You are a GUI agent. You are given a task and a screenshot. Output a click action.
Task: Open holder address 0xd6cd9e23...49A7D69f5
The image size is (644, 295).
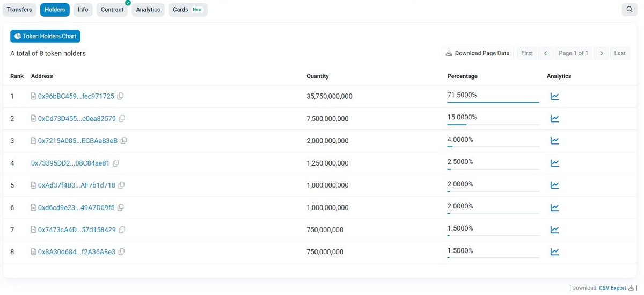click(x=76, y=207)
